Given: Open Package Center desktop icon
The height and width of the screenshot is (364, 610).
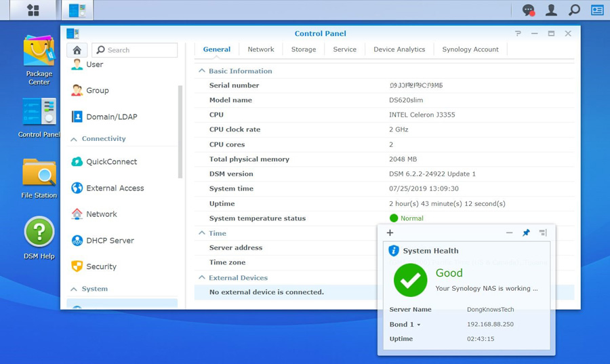Looking at the screenshot, I should pyautogui.click(x=39, y=60).
